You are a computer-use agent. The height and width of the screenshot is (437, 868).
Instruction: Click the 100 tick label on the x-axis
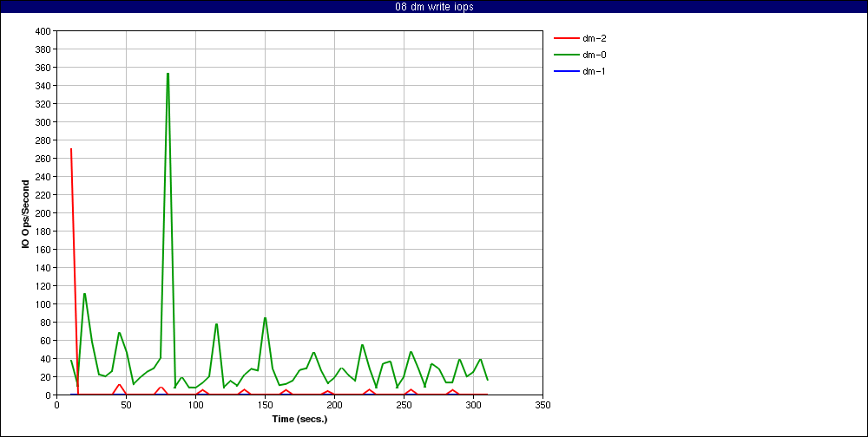(195, 404)
